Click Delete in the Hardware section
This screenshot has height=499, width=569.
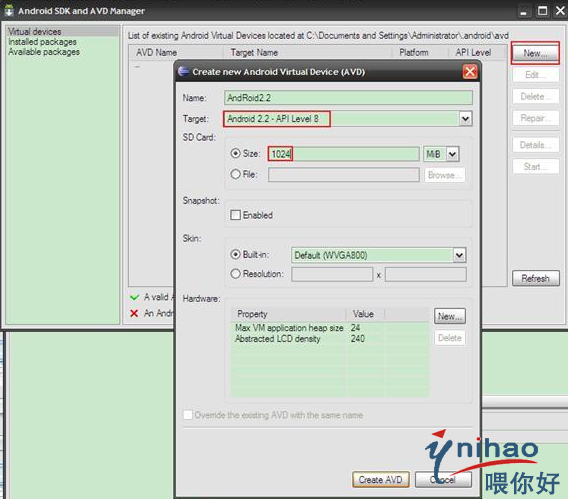[x=450, y=338]
